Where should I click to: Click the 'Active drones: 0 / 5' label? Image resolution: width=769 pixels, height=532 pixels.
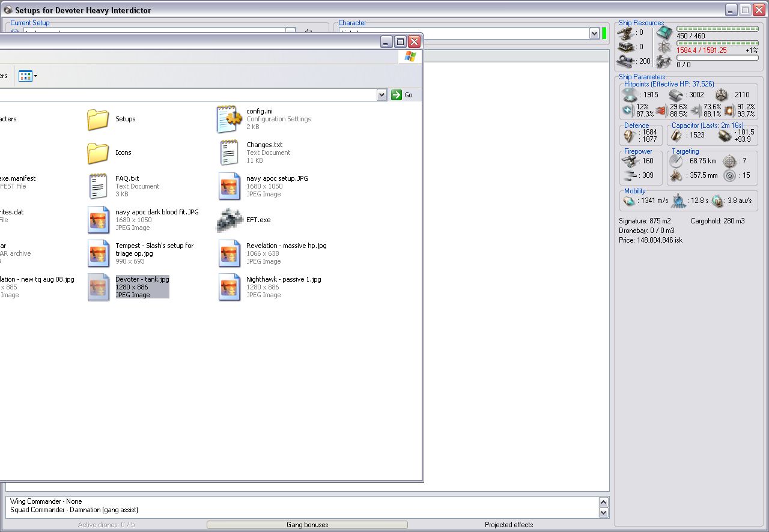click(x=106, y=525)
